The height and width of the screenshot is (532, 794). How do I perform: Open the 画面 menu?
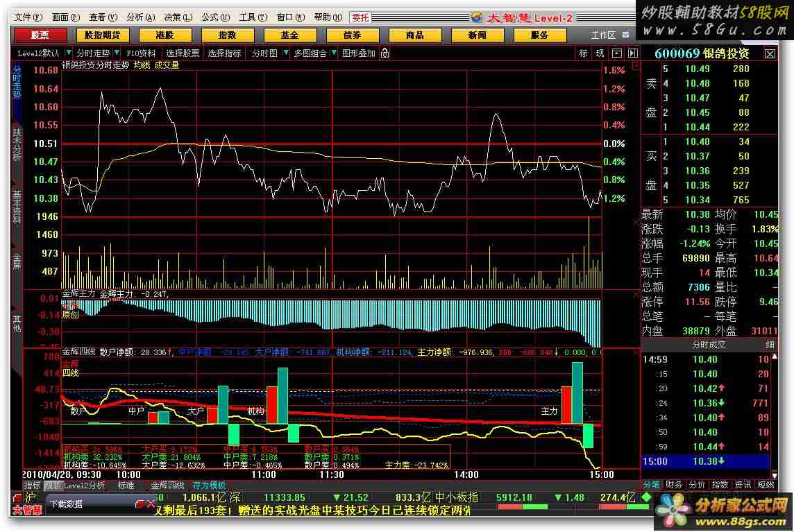click(66, 17)
